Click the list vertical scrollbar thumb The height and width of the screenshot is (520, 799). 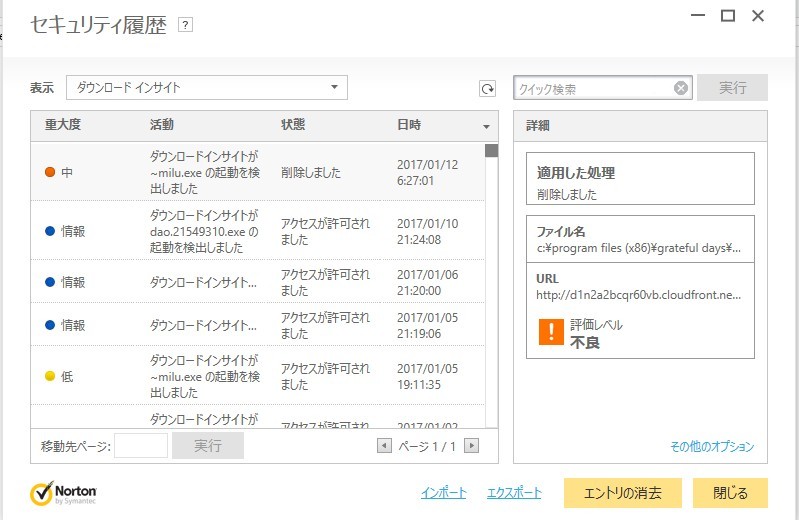(x=491, y=151)
